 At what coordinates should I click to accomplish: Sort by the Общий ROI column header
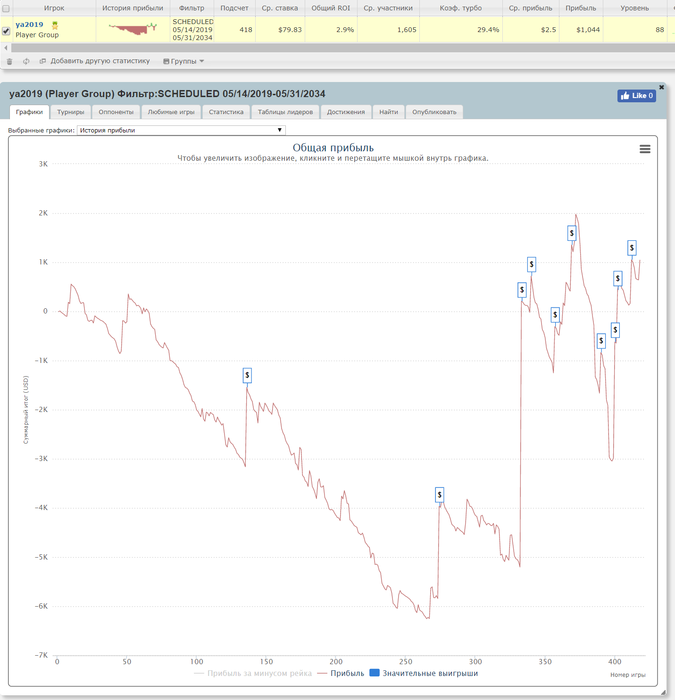[331, 8]
